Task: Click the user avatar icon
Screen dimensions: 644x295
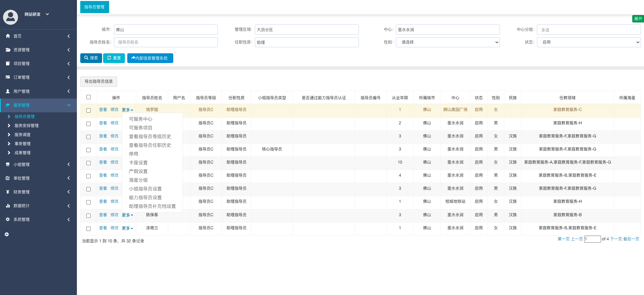Action: (x=10, y=17)
